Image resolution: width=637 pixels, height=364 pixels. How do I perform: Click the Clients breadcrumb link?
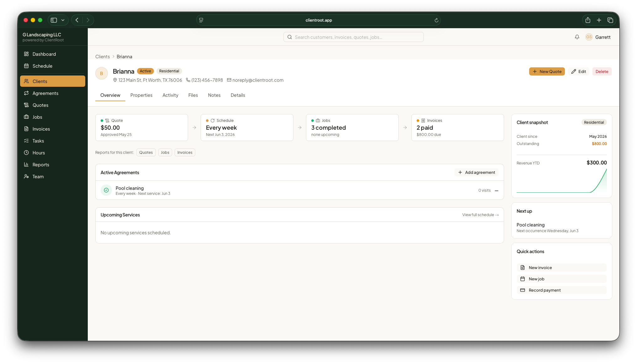coord(103,57)
